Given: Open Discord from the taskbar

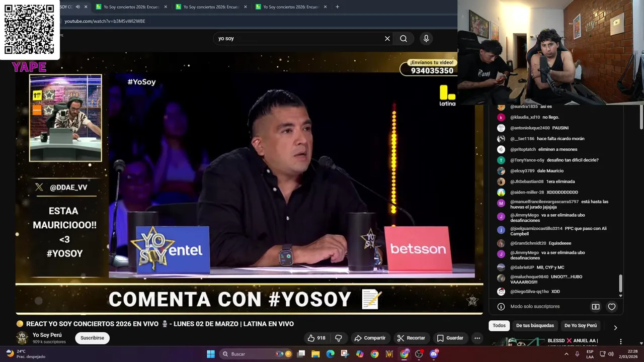Looking at the screenshot, I should [x=434, y=354].
